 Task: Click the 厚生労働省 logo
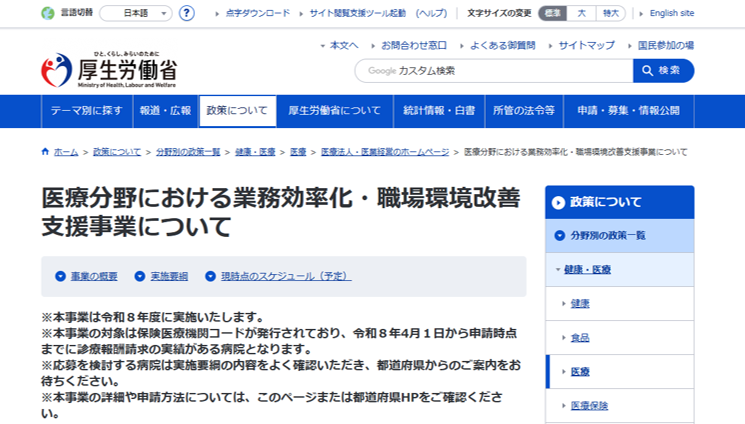pos(109,70)
